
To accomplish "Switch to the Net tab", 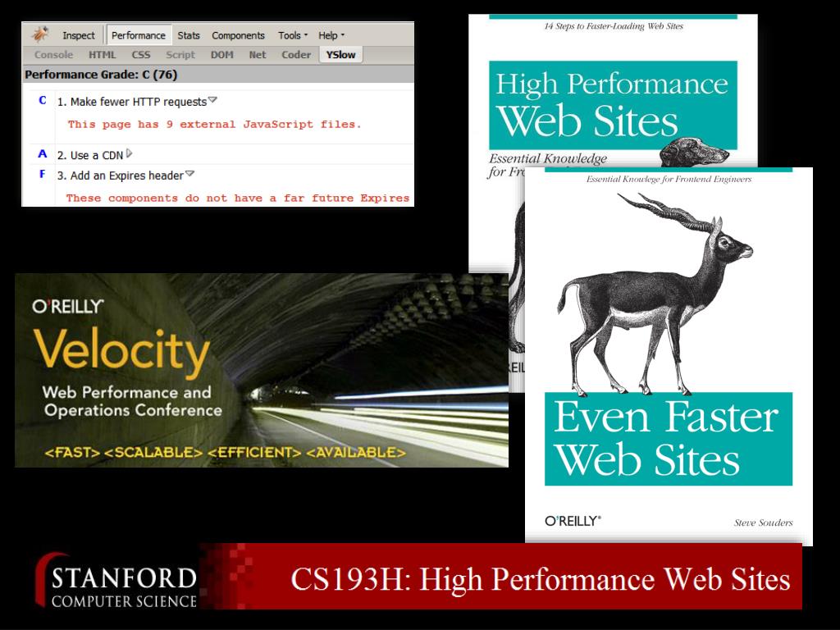I will [x=257, y=55].
